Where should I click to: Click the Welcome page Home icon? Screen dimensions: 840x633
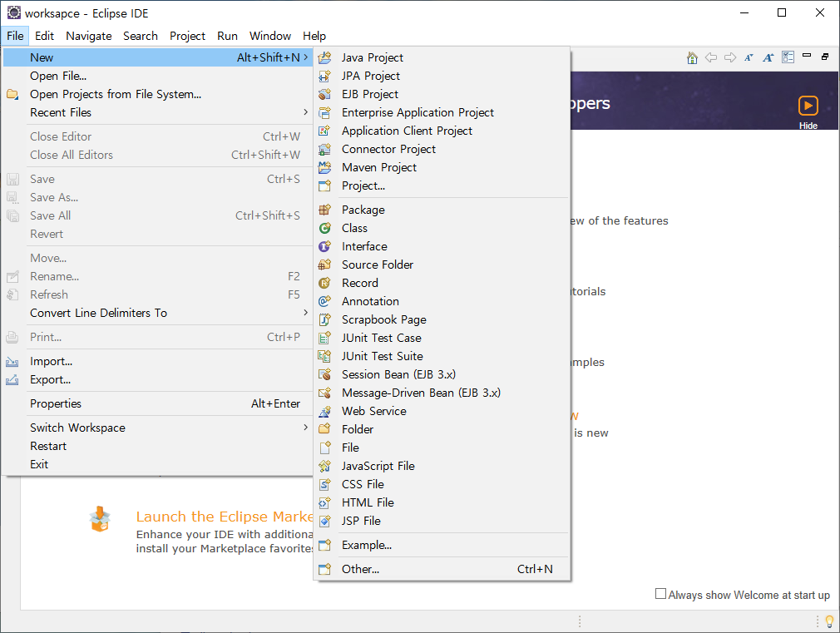click(692, 57)
